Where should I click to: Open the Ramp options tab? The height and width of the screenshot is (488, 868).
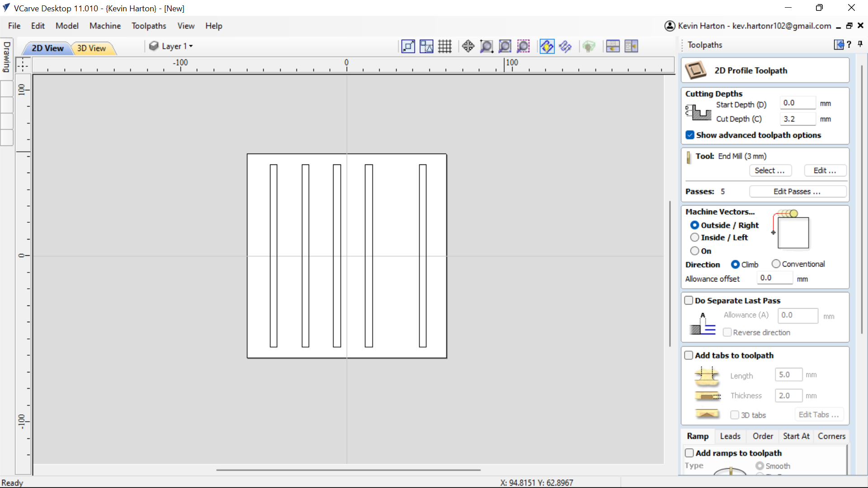coord(698,436)
